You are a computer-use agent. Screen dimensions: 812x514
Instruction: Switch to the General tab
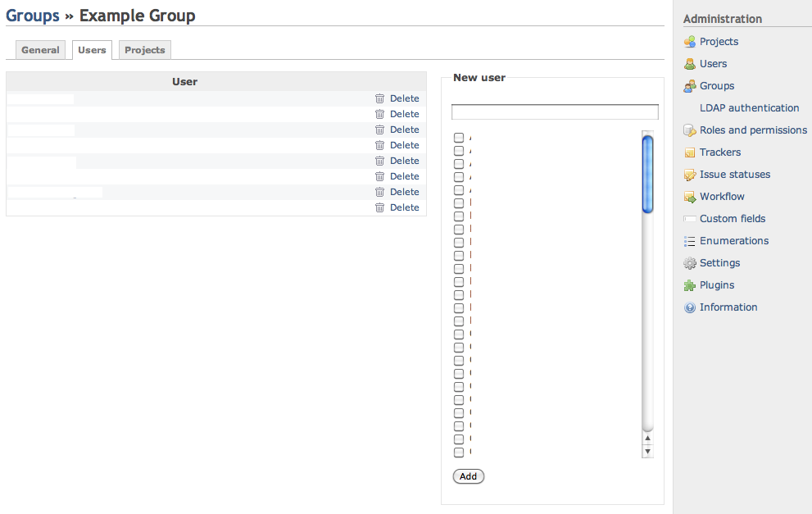(40, 49)
